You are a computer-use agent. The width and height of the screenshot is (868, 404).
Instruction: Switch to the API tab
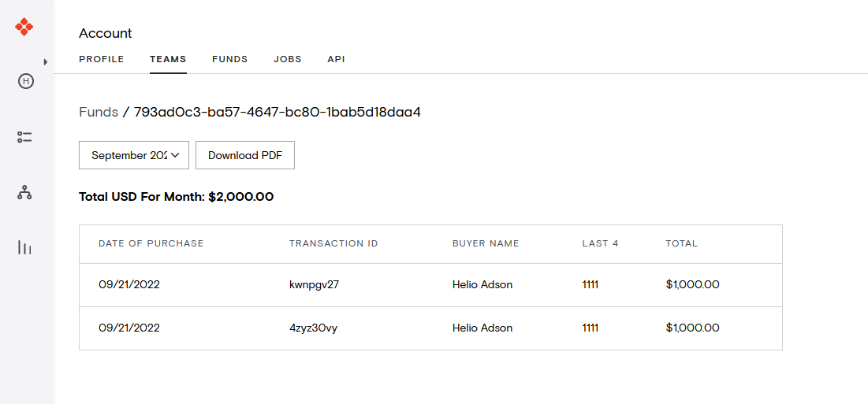tap(336, 59)
